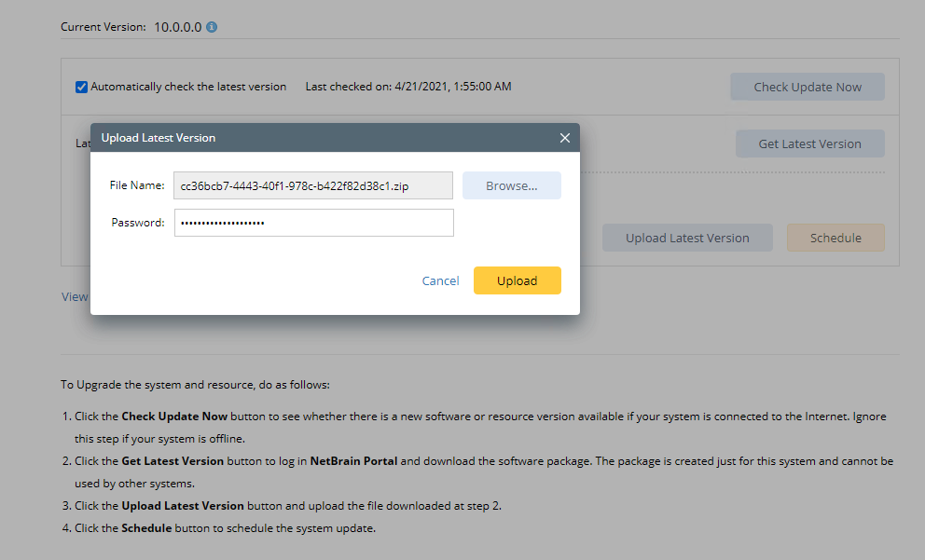Click the Automatically check the latest version label
The width and height of the screenshot is (925, 560).
point(188,87)
